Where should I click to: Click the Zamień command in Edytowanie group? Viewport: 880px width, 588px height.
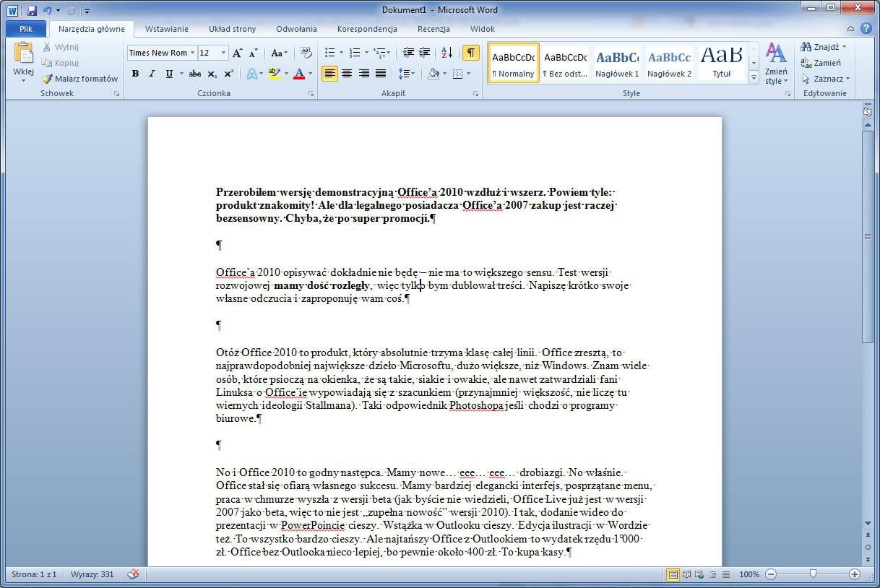click(x=823, y=63)
